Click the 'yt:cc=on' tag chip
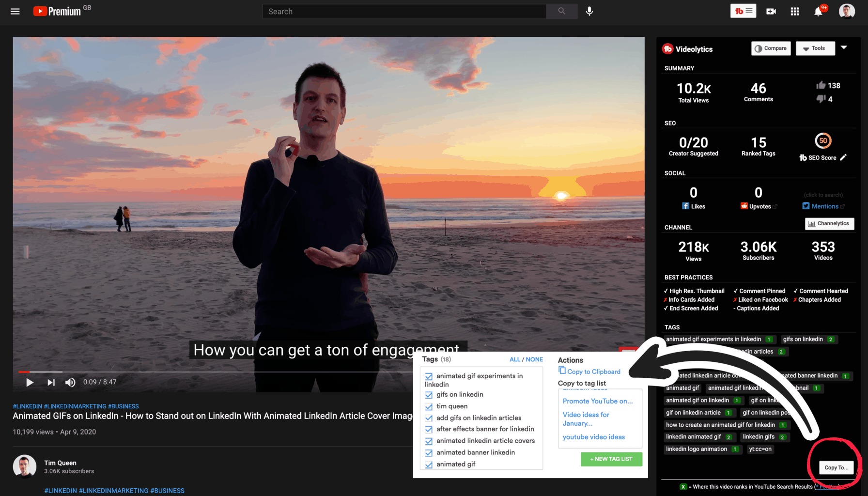Viewport: 868px width, 496px height. [x=760, y=449]
